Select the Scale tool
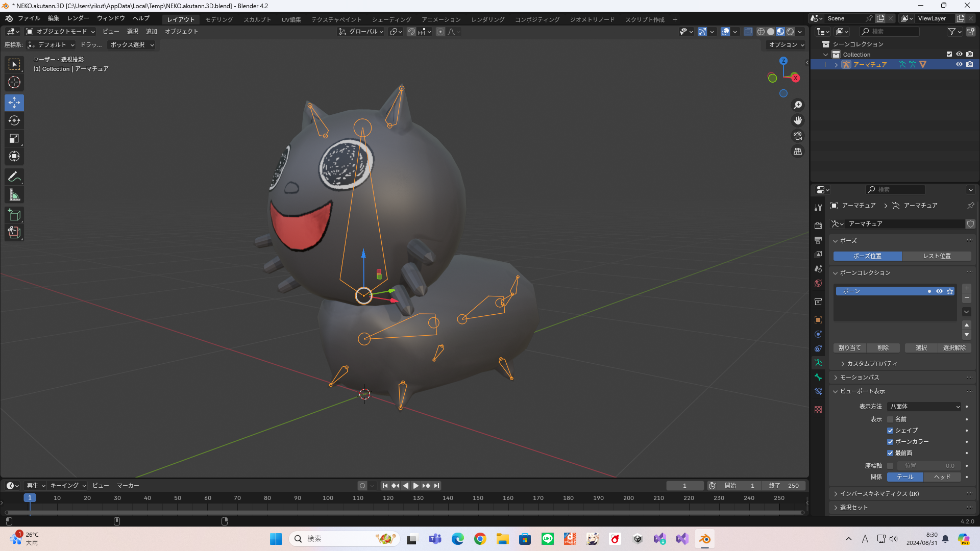Viewport: 980px width, 551px height. (14, 139)
